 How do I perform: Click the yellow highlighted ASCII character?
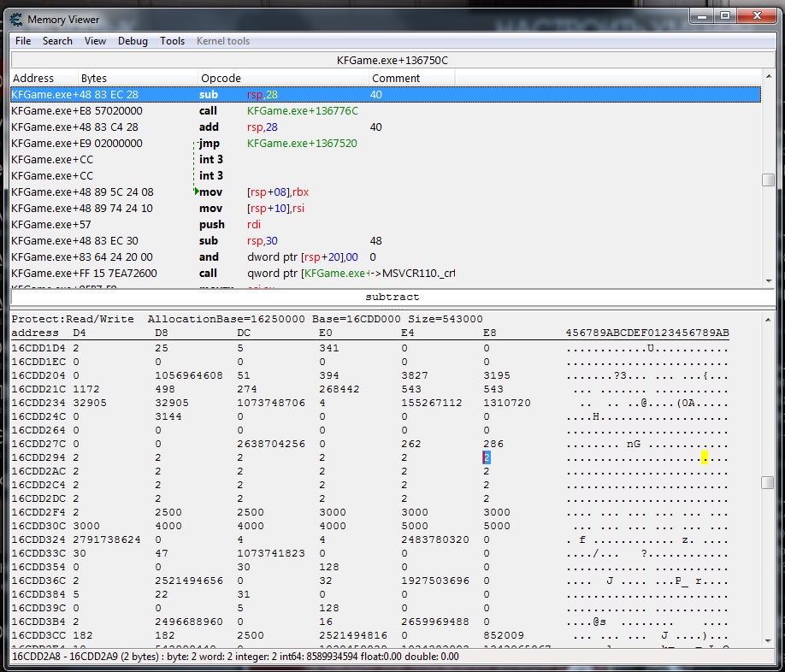705,457
